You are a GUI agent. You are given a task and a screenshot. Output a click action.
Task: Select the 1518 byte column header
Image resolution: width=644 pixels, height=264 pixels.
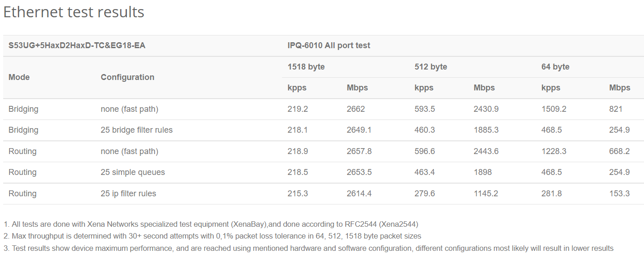(x=306, y=67)
